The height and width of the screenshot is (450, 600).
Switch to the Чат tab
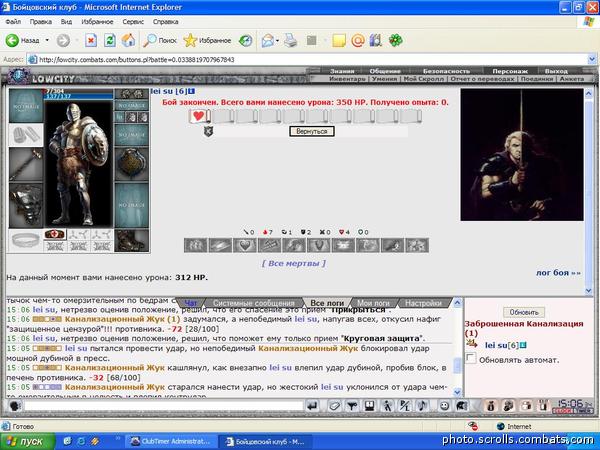[190, 303]
